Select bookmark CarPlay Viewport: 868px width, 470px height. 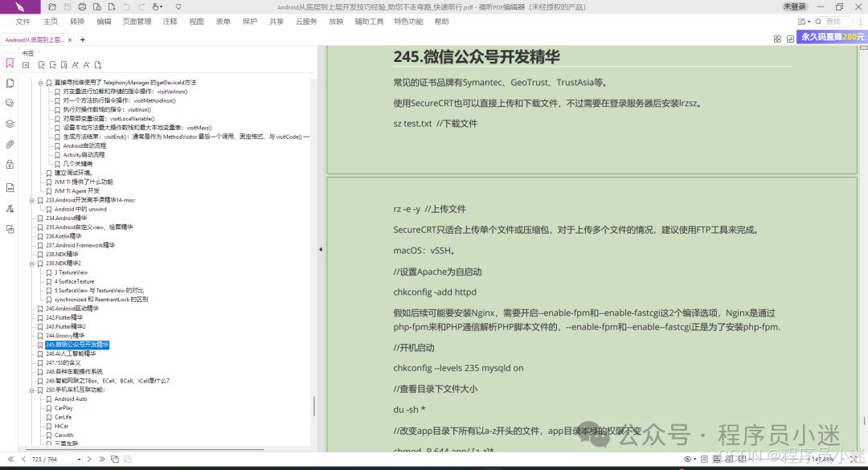(x=63, y=408)
